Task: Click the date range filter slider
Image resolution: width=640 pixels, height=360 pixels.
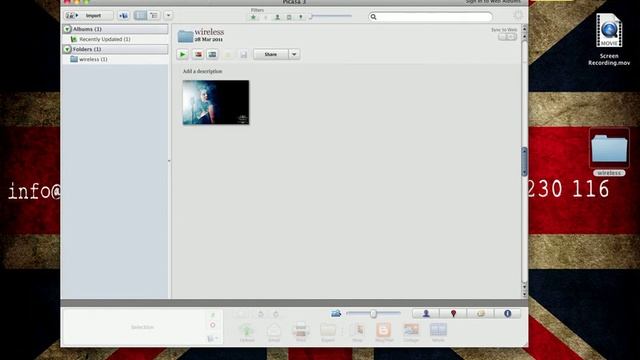Action: [330, 16]
